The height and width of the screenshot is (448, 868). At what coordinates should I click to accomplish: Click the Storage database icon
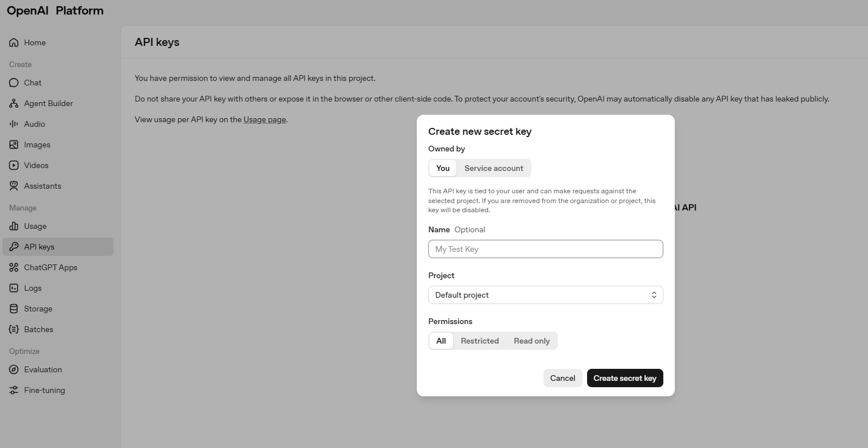click(14, 309)
